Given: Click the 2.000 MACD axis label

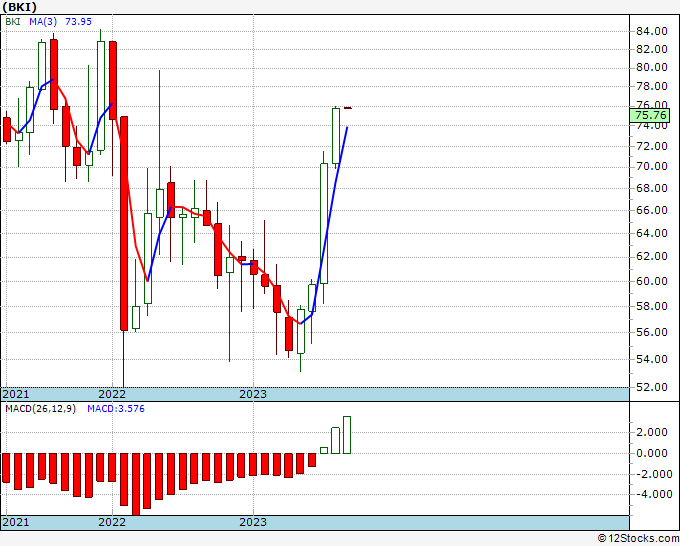Looking at the screenshot, I should coord(653,432).
